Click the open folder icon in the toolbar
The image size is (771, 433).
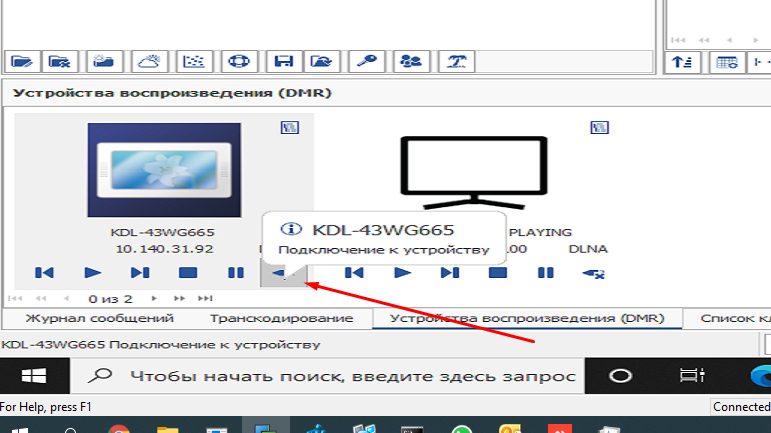22,61
